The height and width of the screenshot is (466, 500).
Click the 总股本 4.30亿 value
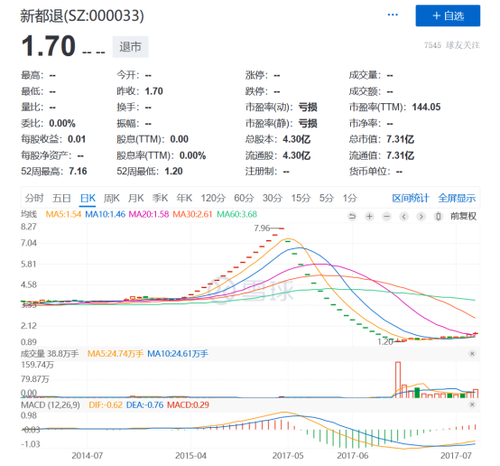coord(296,139)
